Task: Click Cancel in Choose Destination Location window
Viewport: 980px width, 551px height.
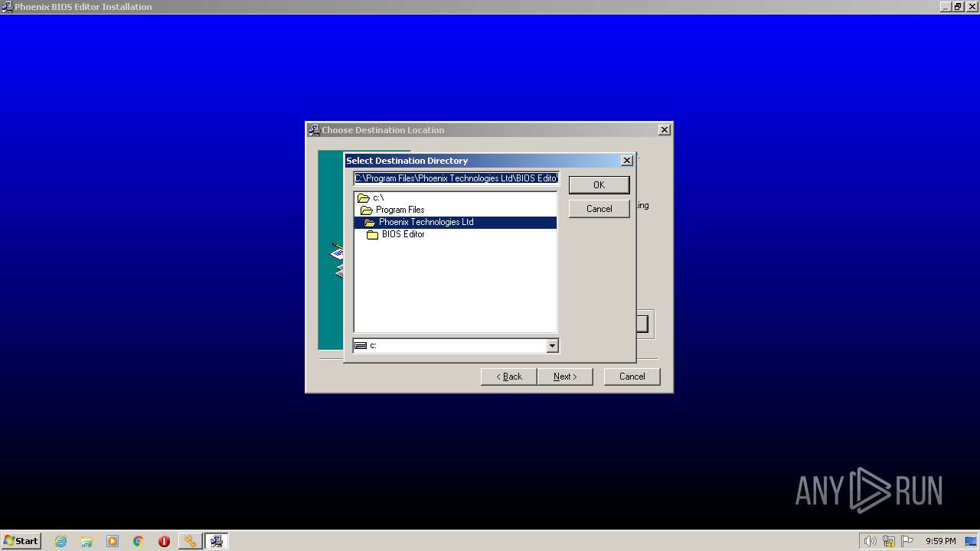Action: [632, 377]
